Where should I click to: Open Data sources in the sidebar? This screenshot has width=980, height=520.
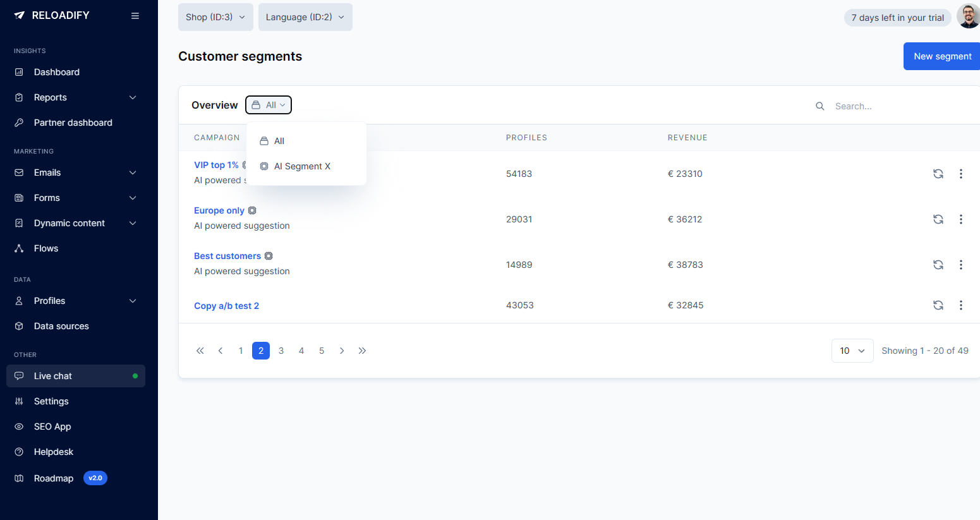coord(60,325)
